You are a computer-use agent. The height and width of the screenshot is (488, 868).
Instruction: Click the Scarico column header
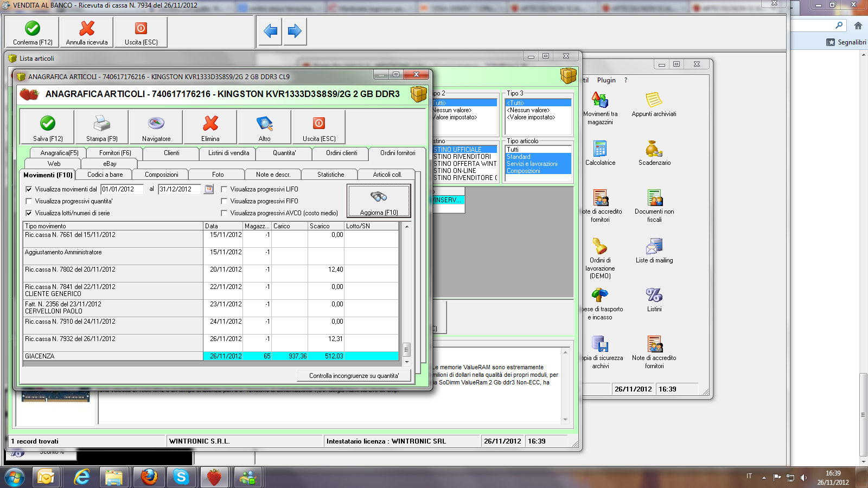[326, 226]
